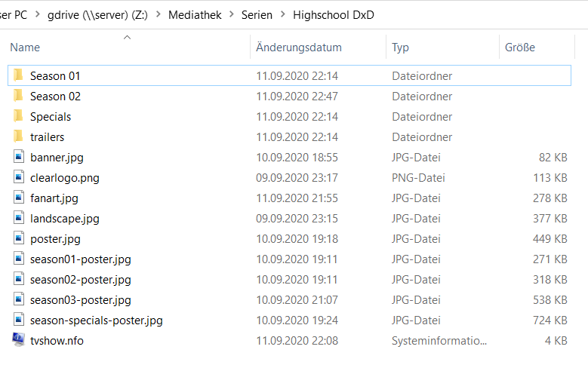
Task: Navigate to Serien in address bar
Action: tap(257, 14)
